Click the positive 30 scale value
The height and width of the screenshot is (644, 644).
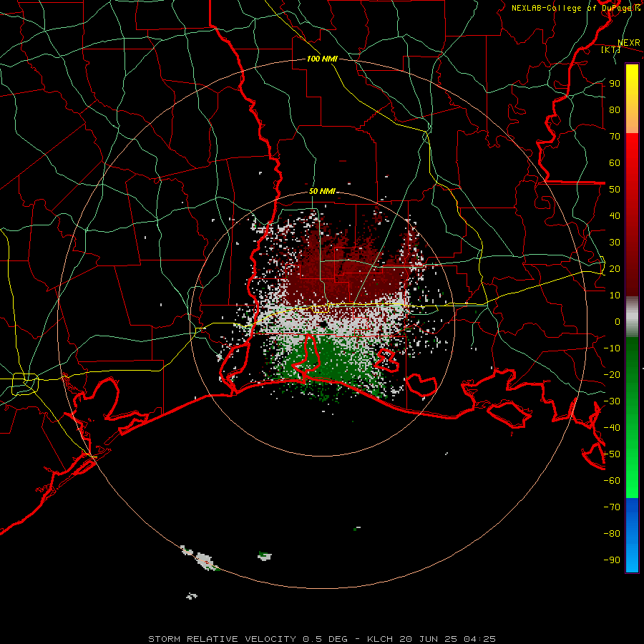(x=615, y=243)
